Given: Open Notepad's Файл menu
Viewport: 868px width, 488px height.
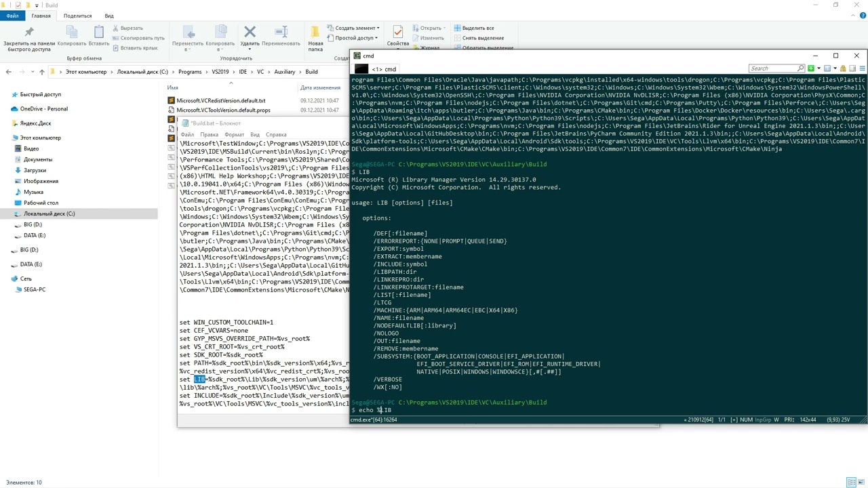Looking at the screenshot, I should click(186, 134).
